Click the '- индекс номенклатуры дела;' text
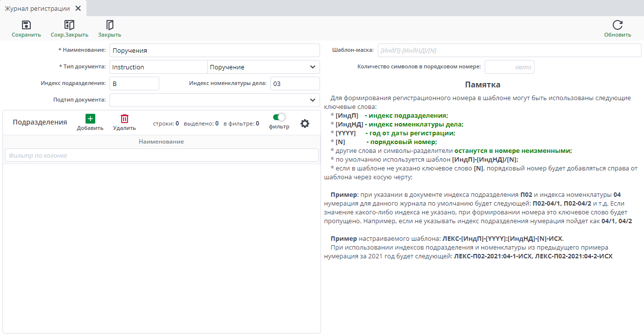The height and width of the screenshot is (336, 644). tap(414, 124)
